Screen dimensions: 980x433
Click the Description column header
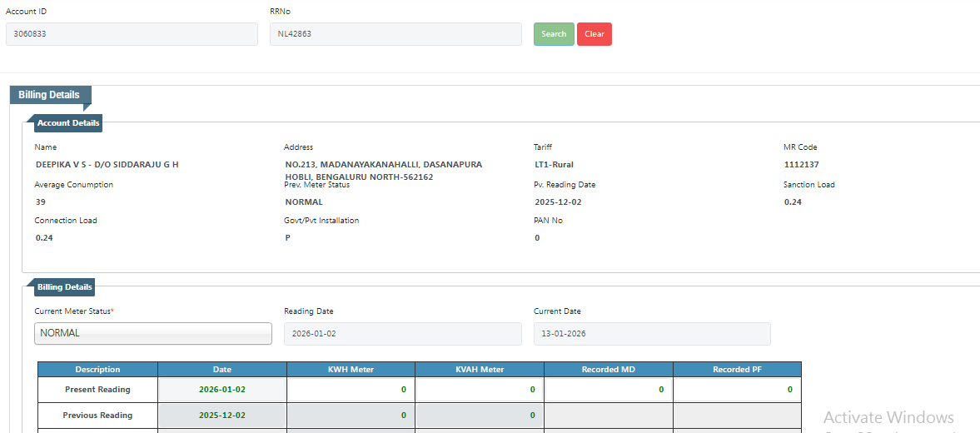97,369
